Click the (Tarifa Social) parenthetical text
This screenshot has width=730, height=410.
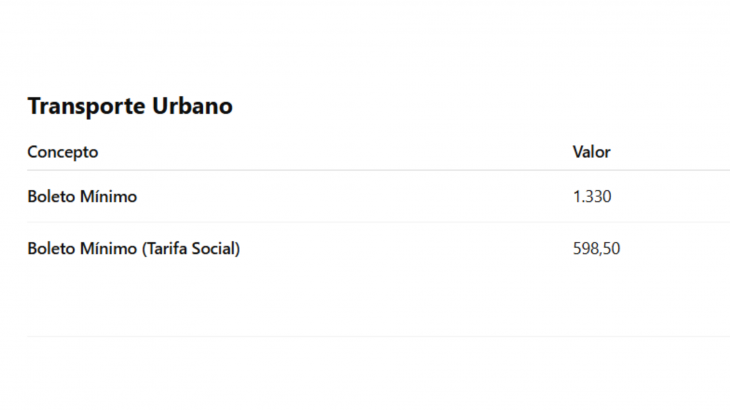click(x=191, y=249)
